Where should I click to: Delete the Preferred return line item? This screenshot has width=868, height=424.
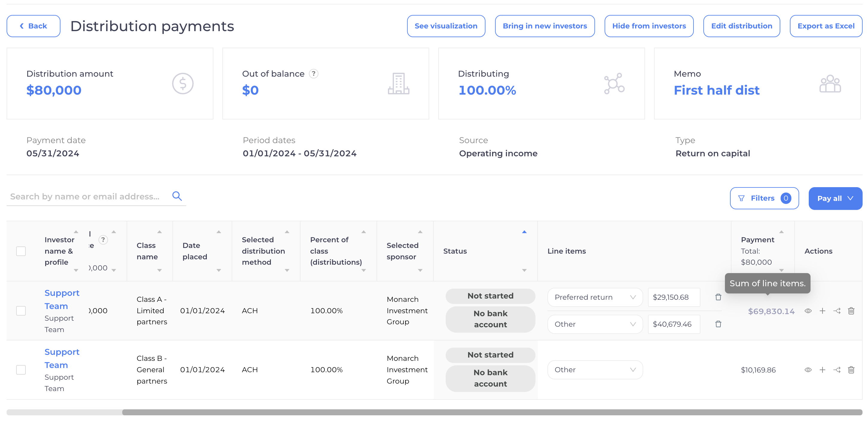[718, 297]
